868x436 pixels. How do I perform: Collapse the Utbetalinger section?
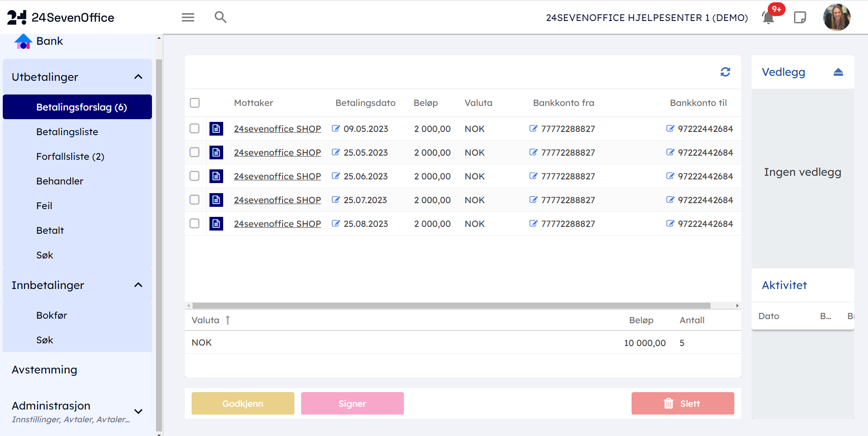pyautogui.click(x=138, y=77)
